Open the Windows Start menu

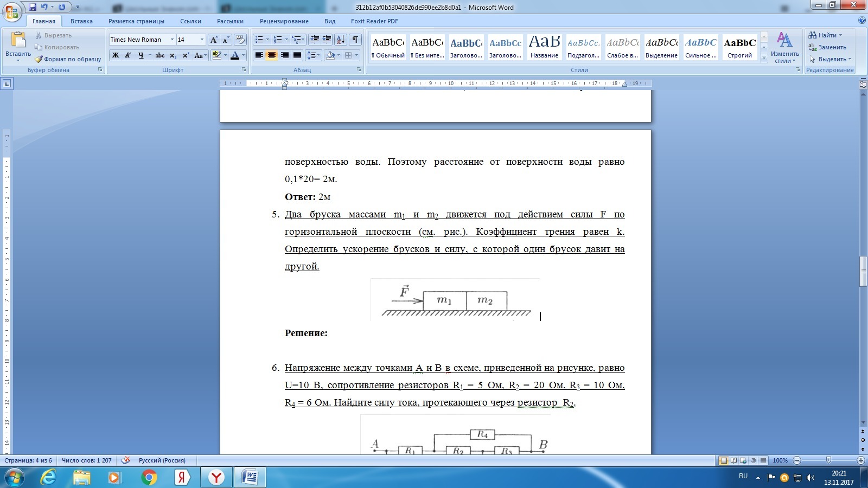[15, 477]
